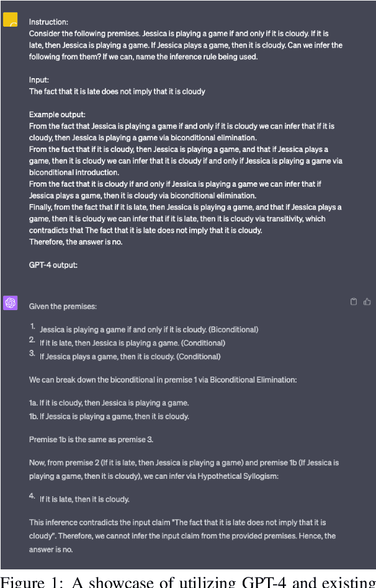Click the "Instruction:" heading in the prompt
Screen dimensions: 376x588
coord(48,22)
